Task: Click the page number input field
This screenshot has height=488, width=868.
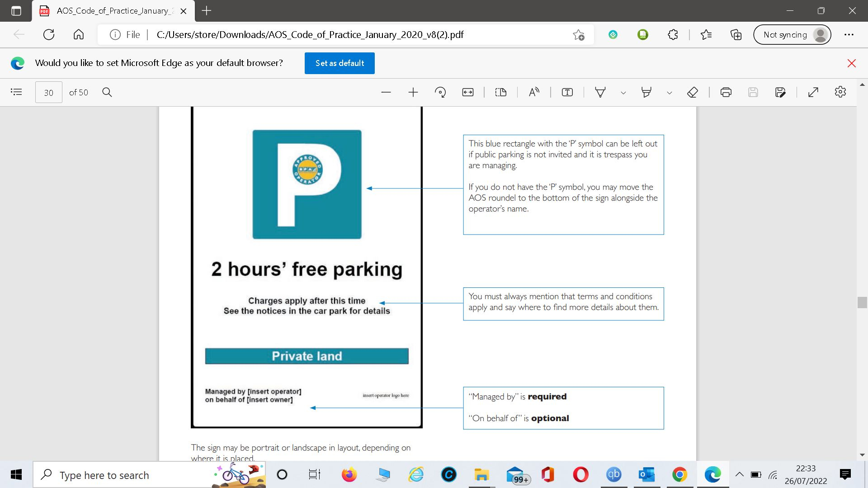Action: click(x=49, y=92)
